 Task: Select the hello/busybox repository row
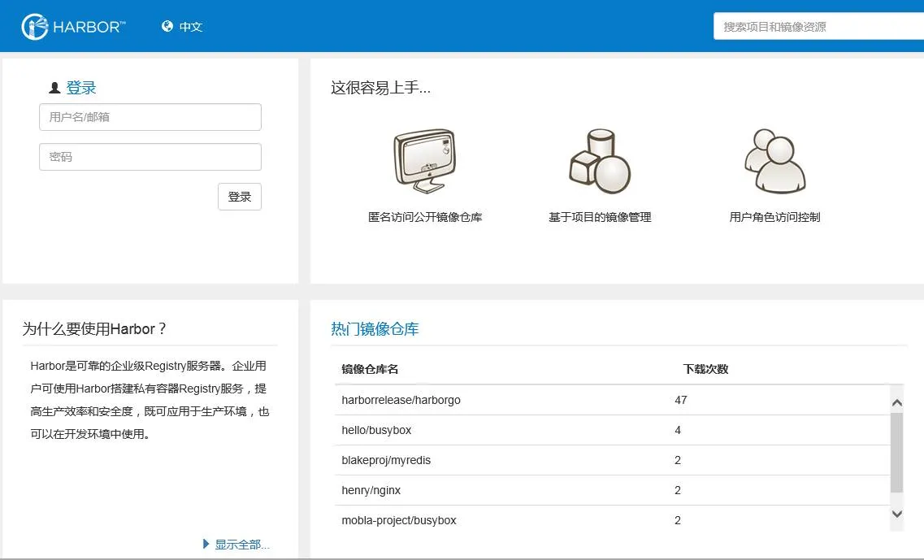click(x=612, y=430)
